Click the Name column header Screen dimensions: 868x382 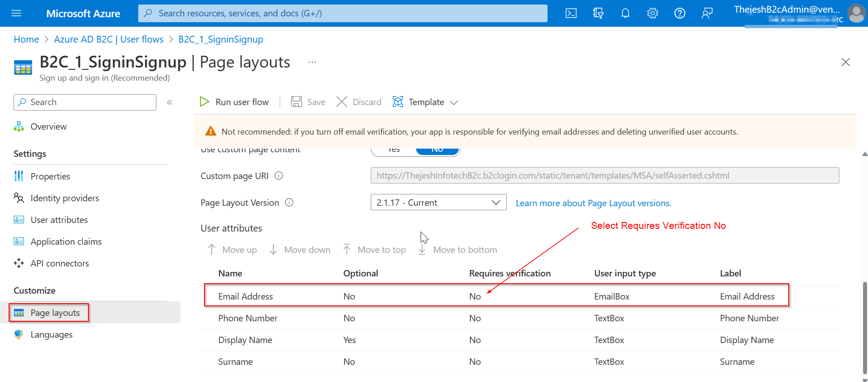click(x=230, y=273)
